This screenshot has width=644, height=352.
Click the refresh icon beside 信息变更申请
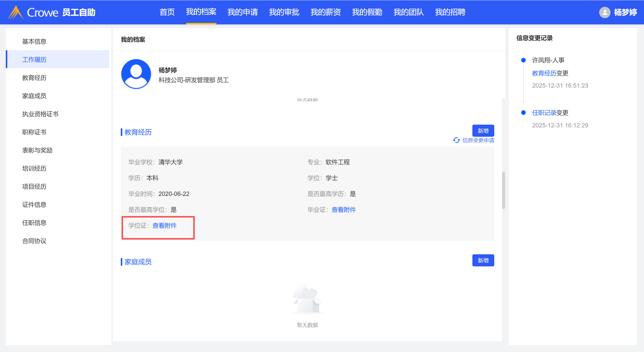point(456,140)
